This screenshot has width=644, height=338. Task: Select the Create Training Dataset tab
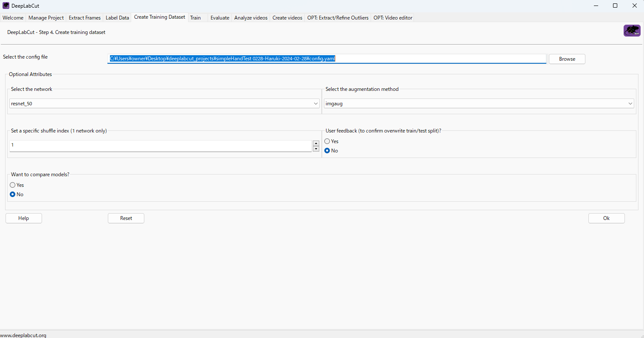point(160,17)
